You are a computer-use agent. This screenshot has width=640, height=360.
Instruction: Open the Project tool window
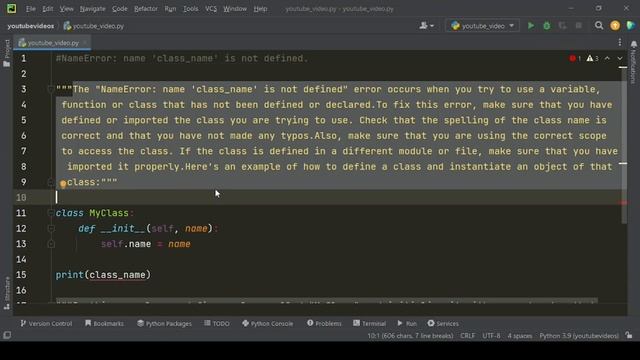click(7, 53)
